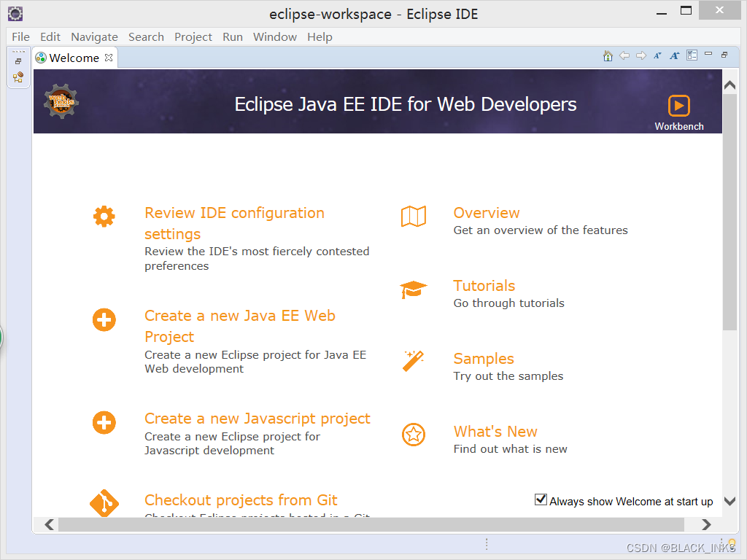The height and width of the screenshot is (560, 747).
Task: Click the restore icon in left sidebar
Action: click(18, 61)
